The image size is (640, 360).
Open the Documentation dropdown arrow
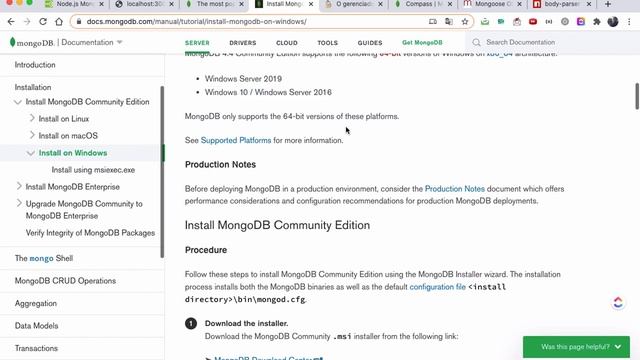coord(120,42)
